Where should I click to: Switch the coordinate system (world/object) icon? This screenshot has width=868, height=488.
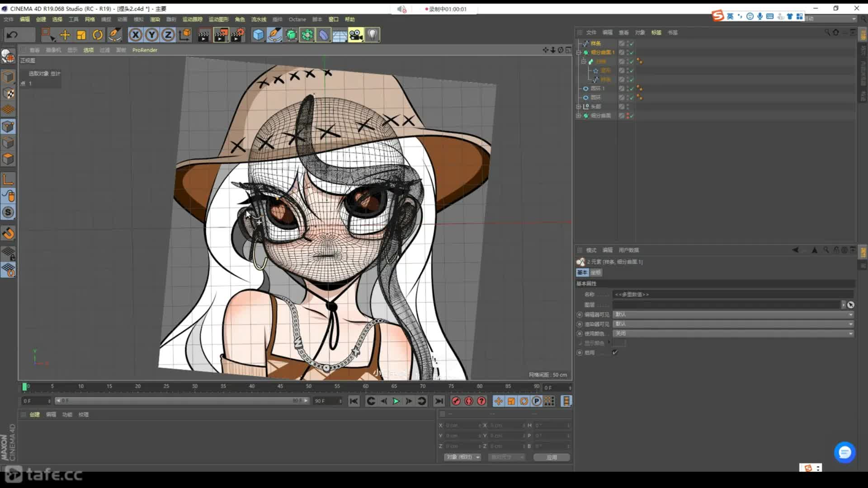(184, 35)
